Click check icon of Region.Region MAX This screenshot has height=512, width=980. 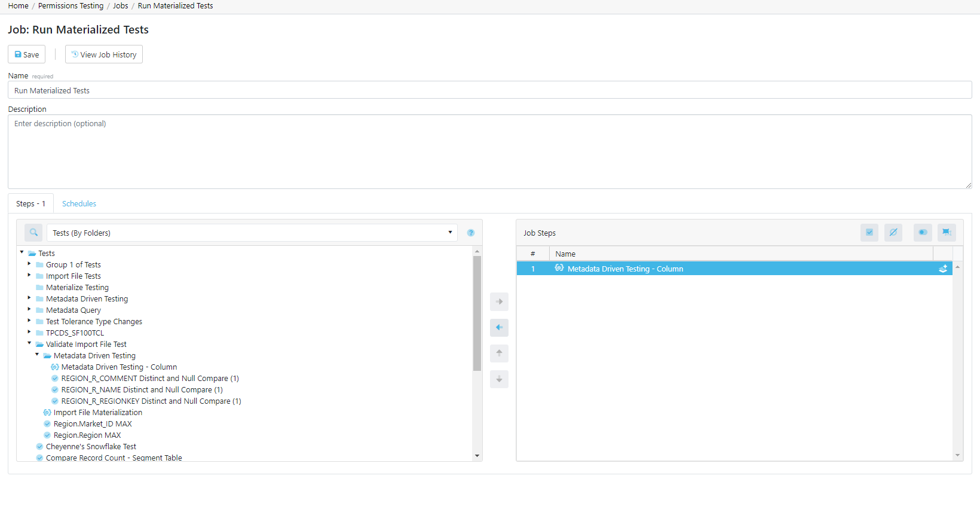pyautogui.click(x=47, y=435)
